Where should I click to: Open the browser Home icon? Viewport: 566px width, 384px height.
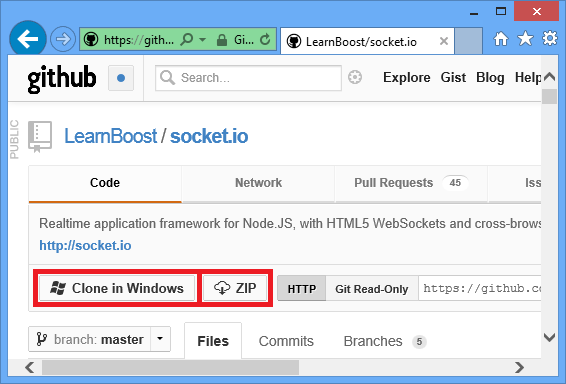tap(501, 38)
